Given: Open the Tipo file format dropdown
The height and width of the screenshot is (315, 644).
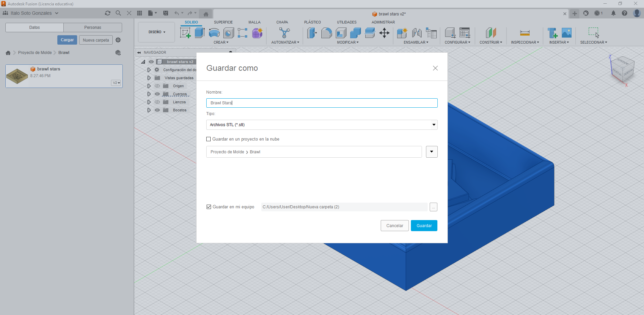Looking at the screenshot, I should [x=322, y=125].
